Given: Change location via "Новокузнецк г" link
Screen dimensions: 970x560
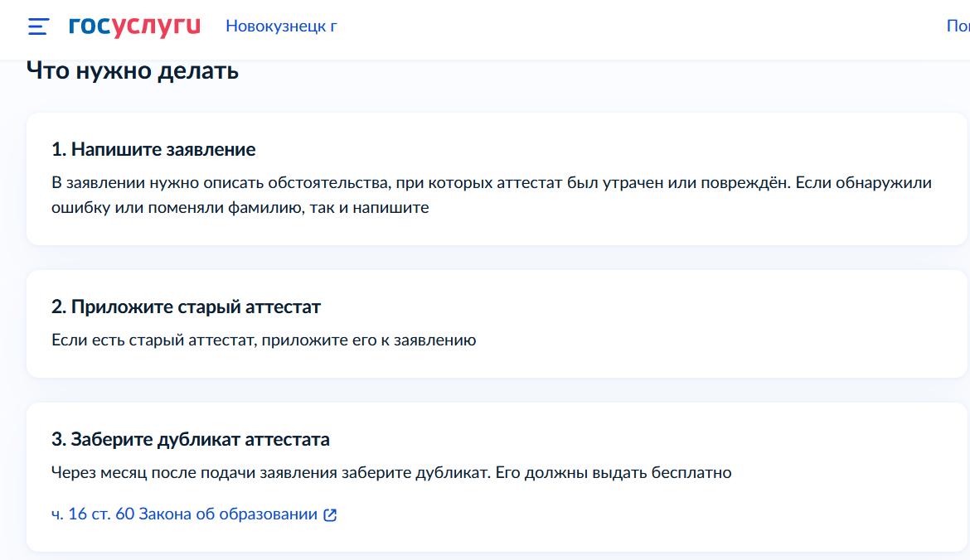Looking at the screenshot, I should point(281,27).
